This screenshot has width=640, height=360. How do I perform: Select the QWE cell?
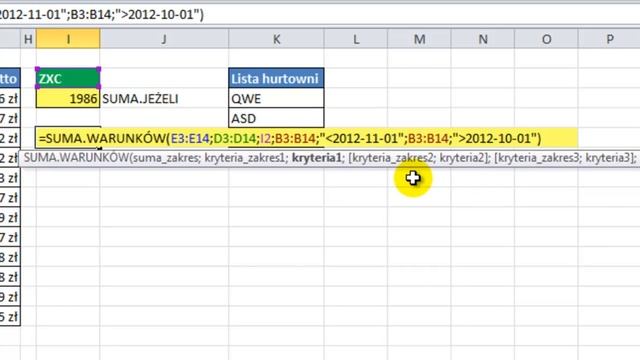[276, 98]
